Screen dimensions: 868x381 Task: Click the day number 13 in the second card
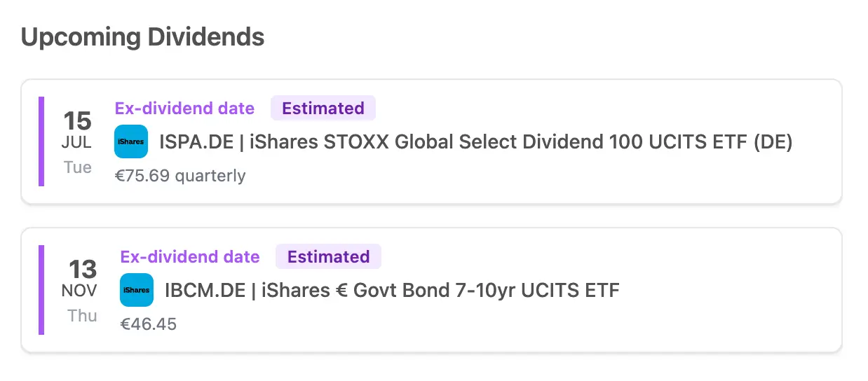(x=83, y=270)
